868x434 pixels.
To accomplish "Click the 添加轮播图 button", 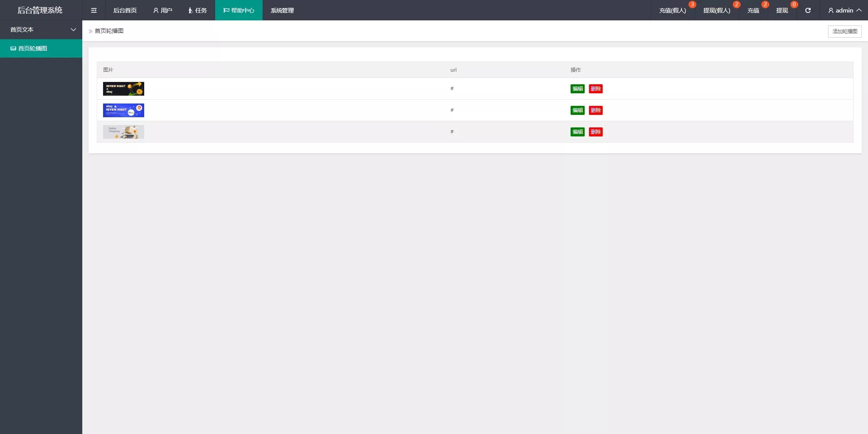I will click(x=844, y=31).
